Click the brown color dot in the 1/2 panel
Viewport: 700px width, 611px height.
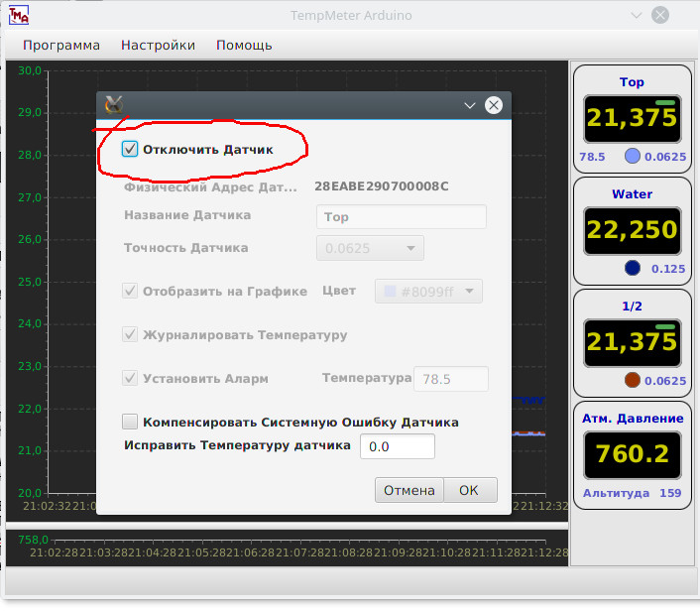(633, 380)
